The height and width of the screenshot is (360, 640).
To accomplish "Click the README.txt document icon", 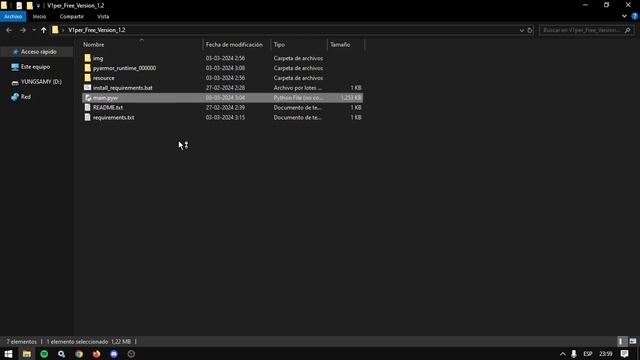I will tap(87, 107).
